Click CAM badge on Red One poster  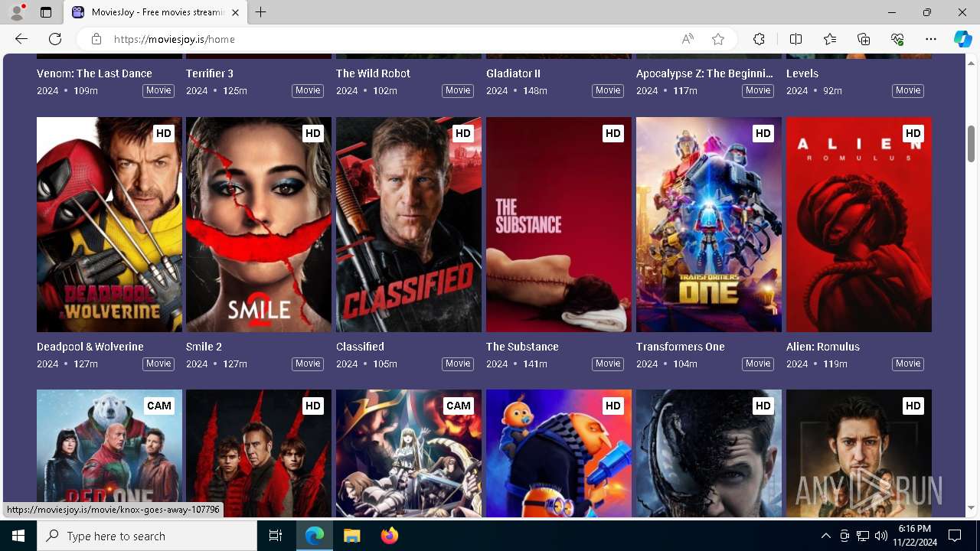click(x=158, y=406)
